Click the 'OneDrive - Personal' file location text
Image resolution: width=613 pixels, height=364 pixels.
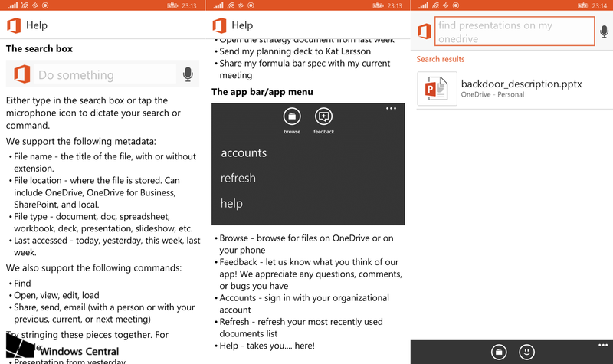[492, 94]
